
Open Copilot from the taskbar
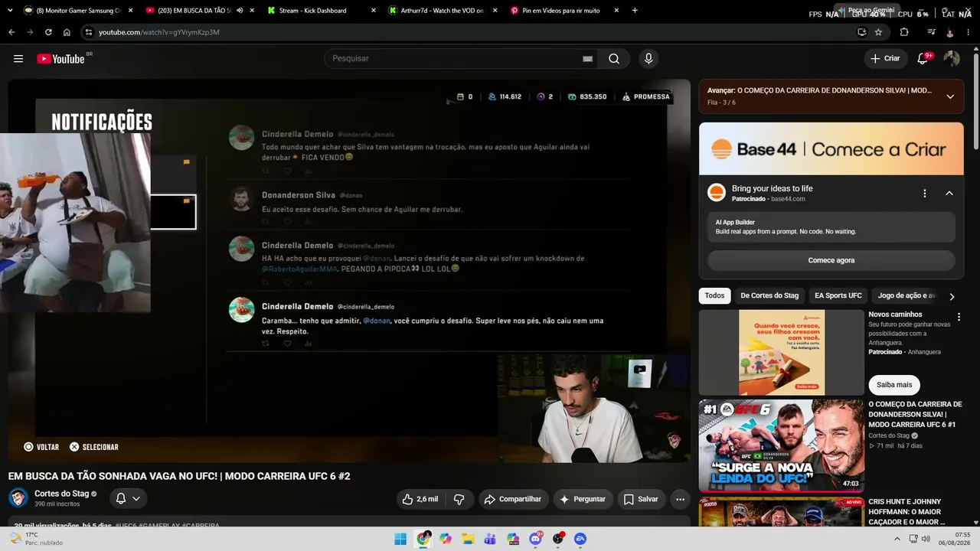[x=446, y=539]
